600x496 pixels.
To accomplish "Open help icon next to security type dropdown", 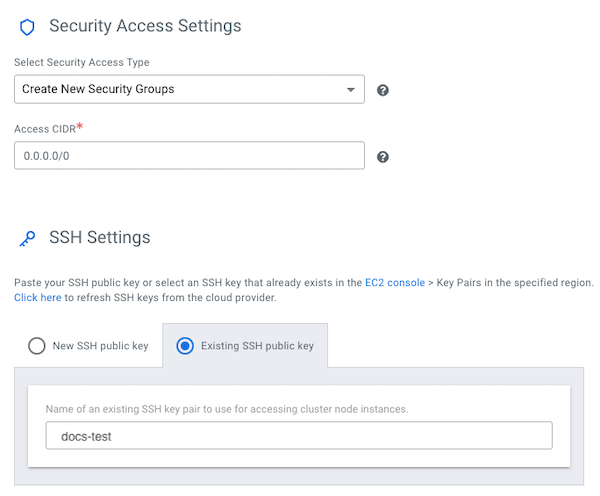I will [383, 90].
